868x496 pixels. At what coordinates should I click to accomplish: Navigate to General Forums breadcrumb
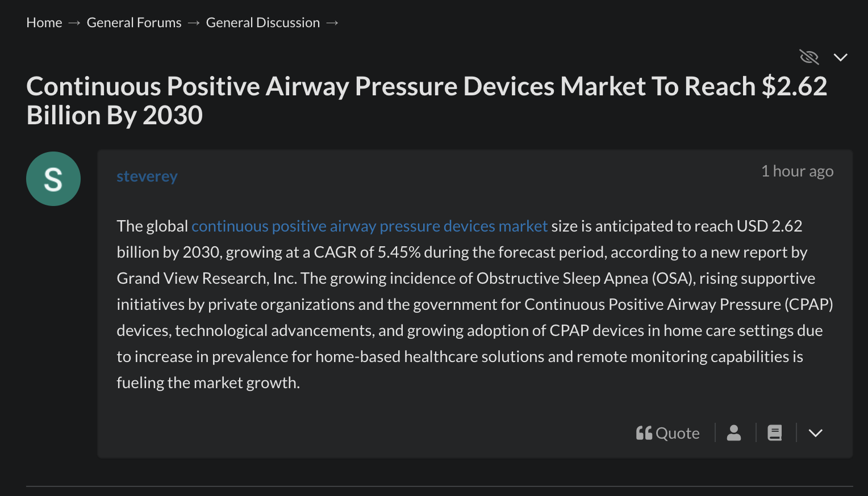pyautogui.click(x=134, y=23)
